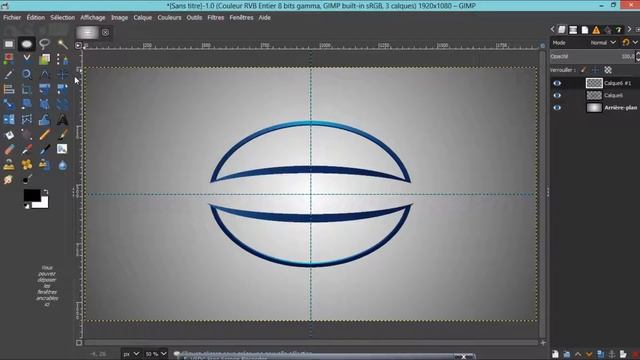The width and height of the screenshot is (640, 360).
Task: Select the Eraser tool
Action: [9, 150]
